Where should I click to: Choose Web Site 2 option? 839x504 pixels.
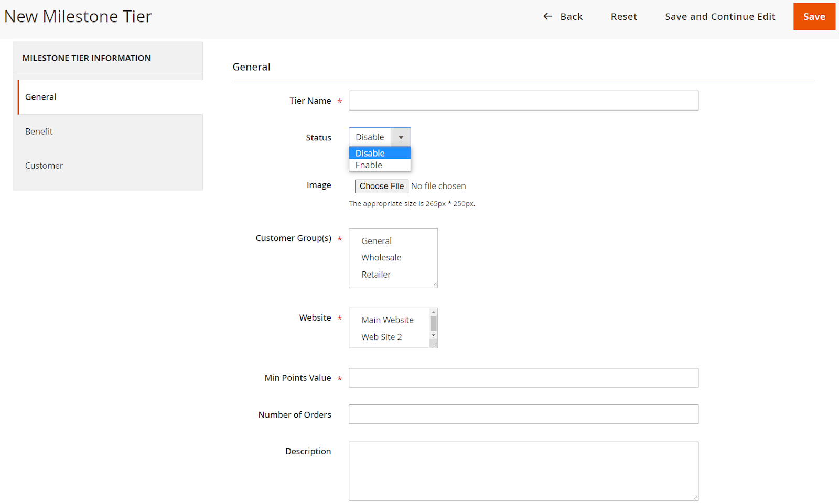382,337
